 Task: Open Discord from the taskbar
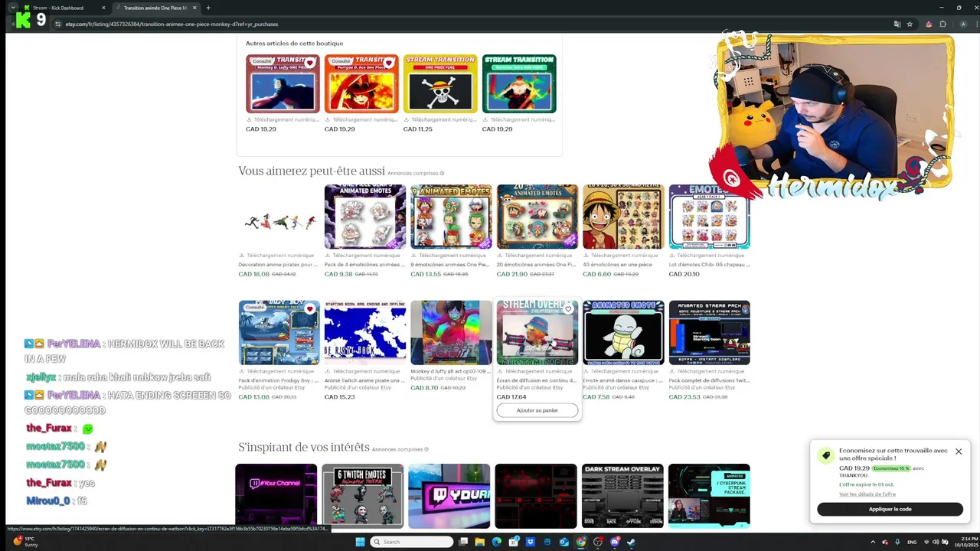point(615,542)
